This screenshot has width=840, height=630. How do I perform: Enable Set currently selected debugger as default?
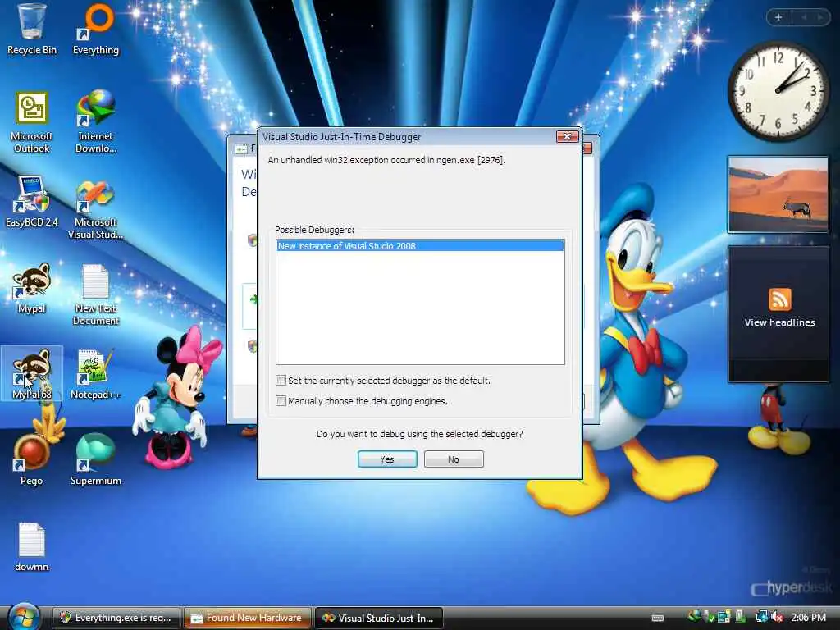point(281,381)
